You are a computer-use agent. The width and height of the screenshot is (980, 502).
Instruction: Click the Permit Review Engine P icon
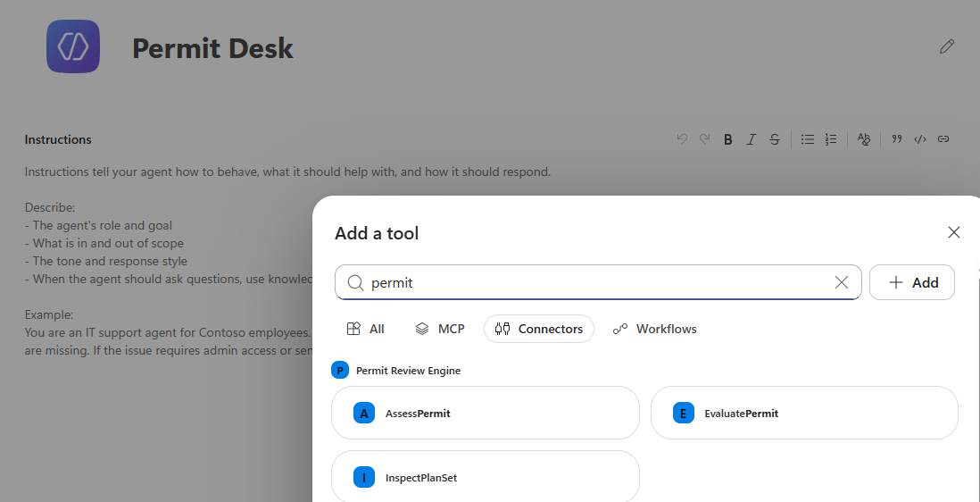[x=340, y=370]
